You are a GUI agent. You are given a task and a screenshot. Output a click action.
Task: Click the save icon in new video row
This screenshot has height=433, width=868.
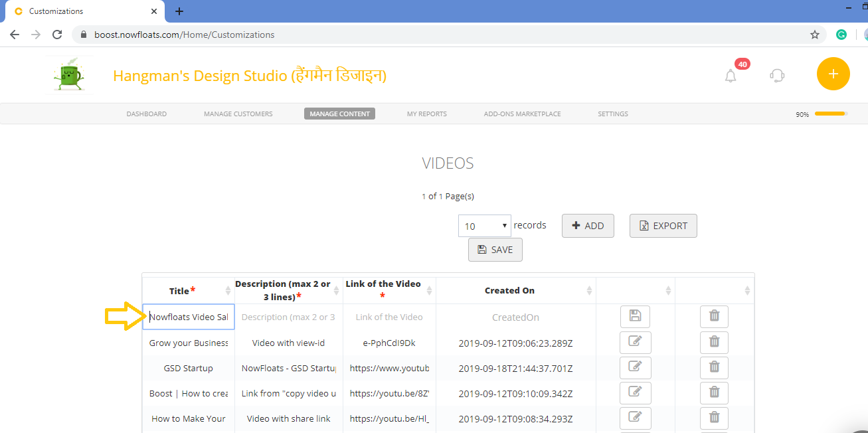(x=635, y=317)
